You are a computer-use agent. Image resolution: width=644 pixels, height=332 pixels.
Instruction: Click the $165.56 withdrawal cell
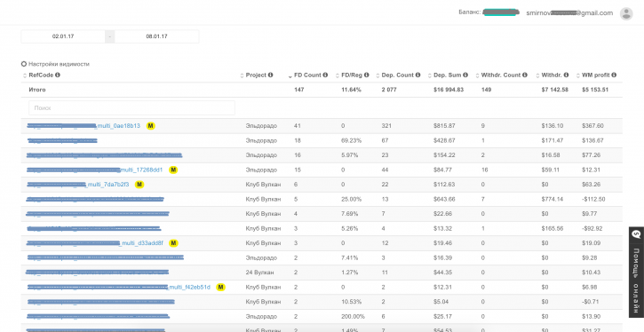pos(553,229)
